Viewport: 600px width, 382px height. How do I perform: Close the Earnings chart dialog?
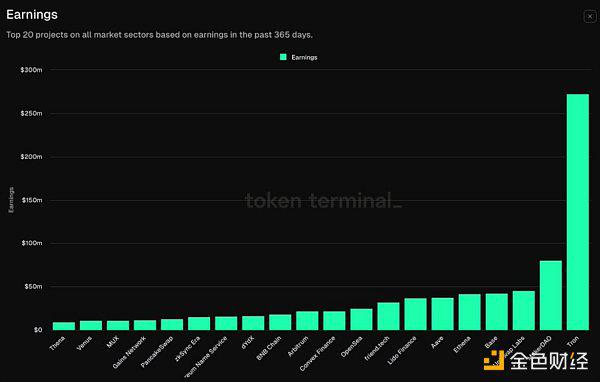590,16
